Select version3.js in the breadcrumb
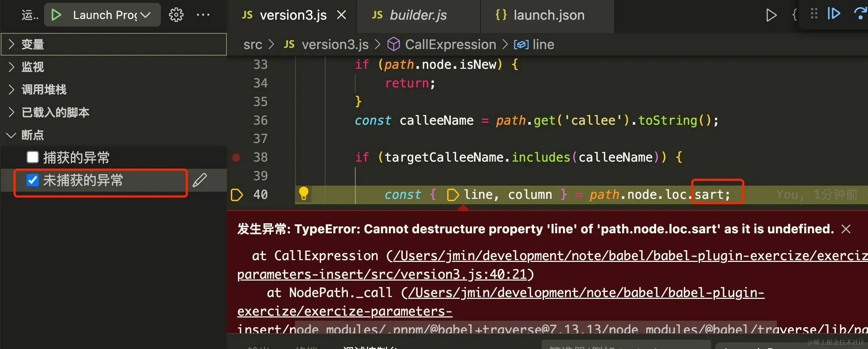The image size is (868, 349). [x=335, y=44]
